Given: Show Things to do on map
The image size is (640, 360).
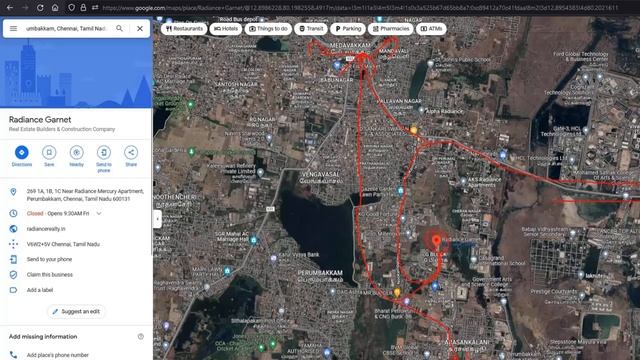Looking at the screenshot, I should tap(268, 29).
